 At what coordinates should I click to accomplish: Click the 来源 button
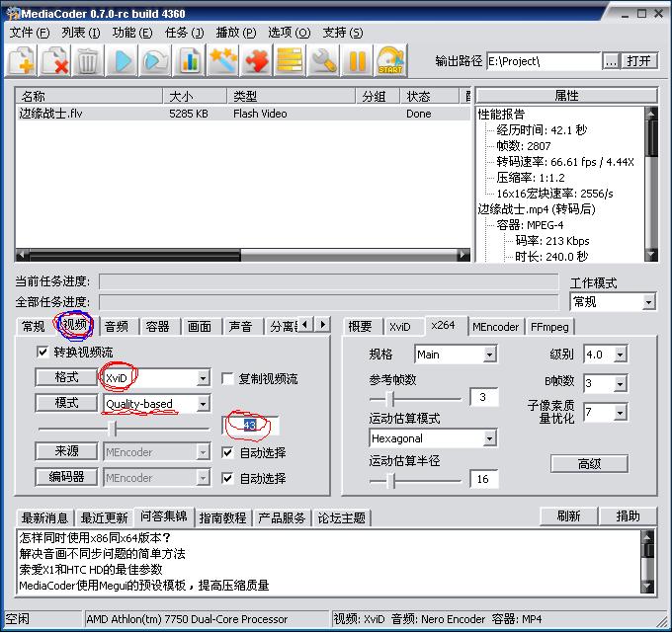coord(66,451)
